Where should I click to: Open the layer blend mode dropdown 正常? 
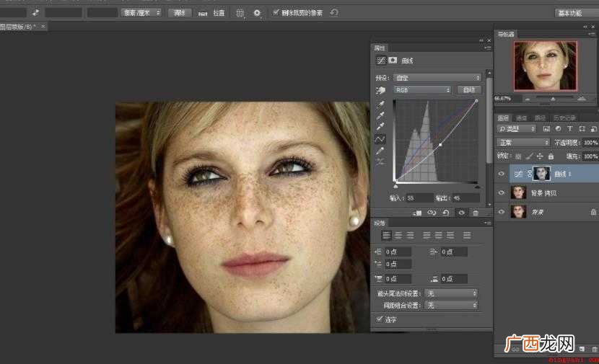(x=523, y=142)
